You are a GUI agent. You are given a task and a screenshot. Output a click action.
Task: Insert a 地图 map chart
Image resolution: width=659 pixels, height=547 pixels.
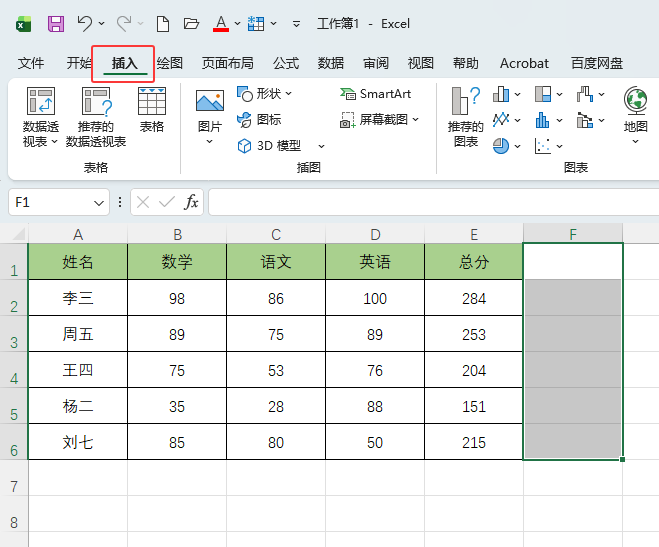point(635,116)
